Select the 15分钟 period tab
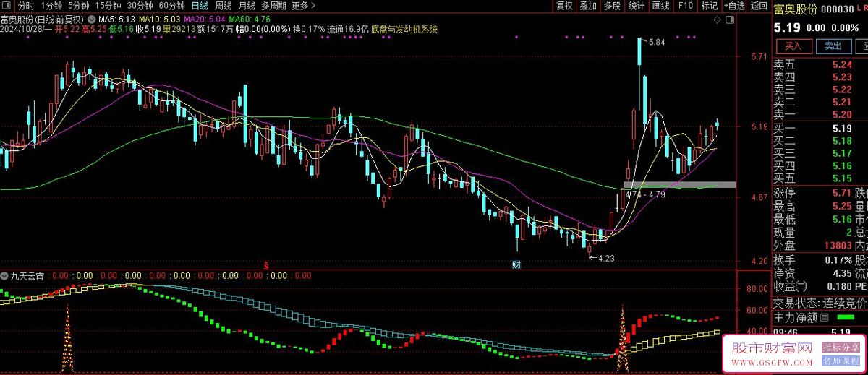868x375 pixels. pyautogui.click(x=109, y=6)
